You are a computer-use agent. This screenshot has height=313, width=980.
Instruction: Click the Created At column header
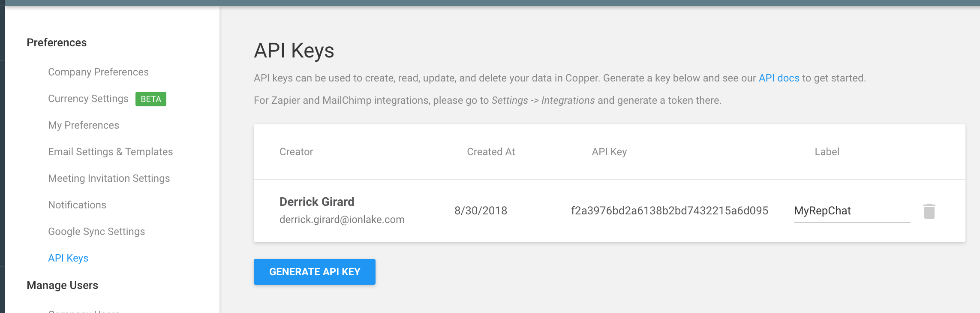[x=491, y=152]
